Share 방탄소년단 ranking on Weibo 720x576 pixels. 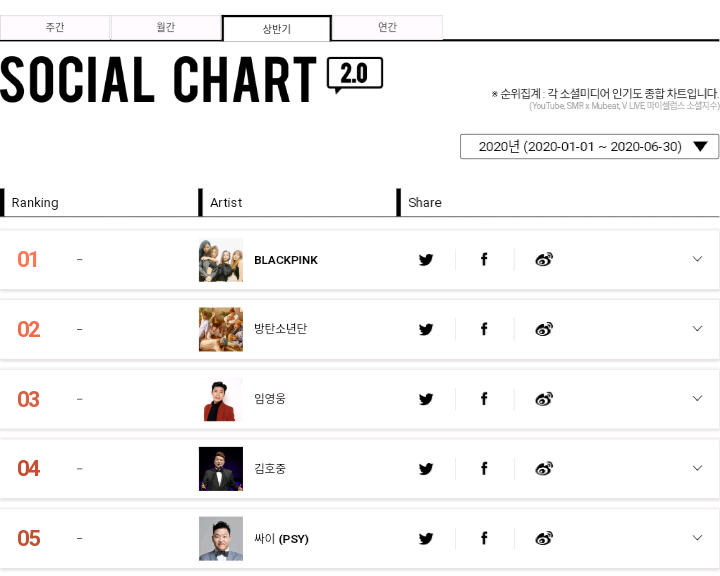tap(544, 329)
